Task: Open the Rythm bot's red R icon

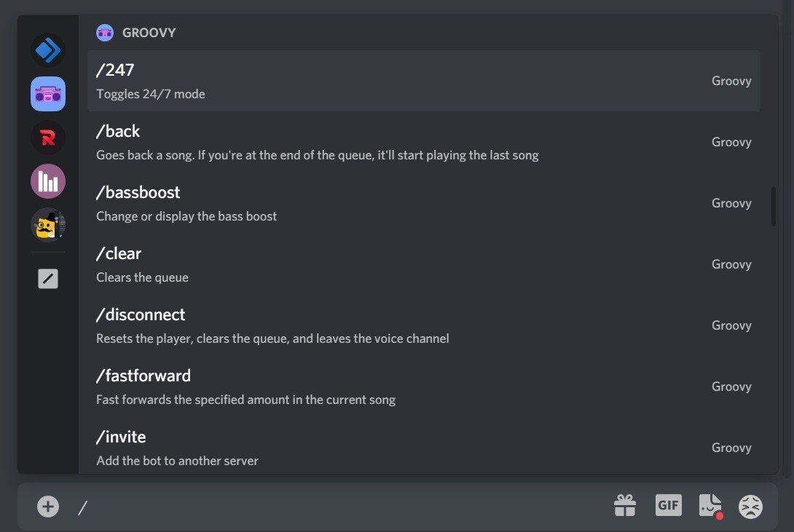Action: [x=47, y=138]
